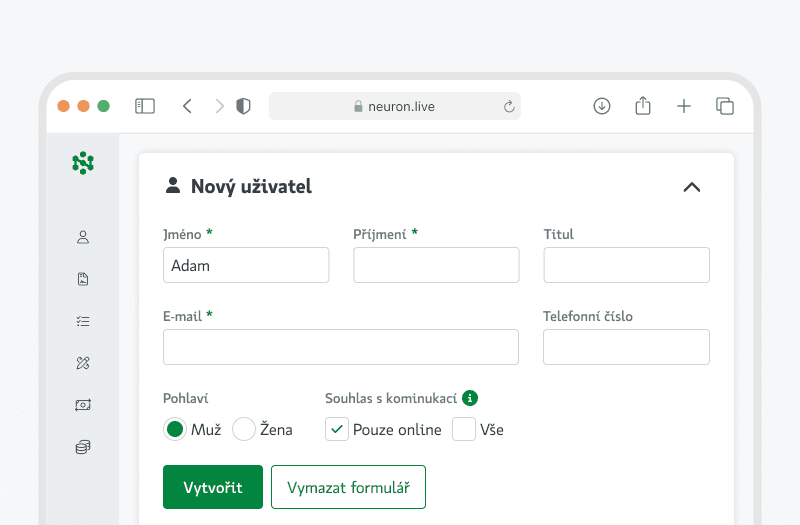Select the Žena radio button
Image resolution: width=800 pixels, height=525 pixels.
pos(244,429)
